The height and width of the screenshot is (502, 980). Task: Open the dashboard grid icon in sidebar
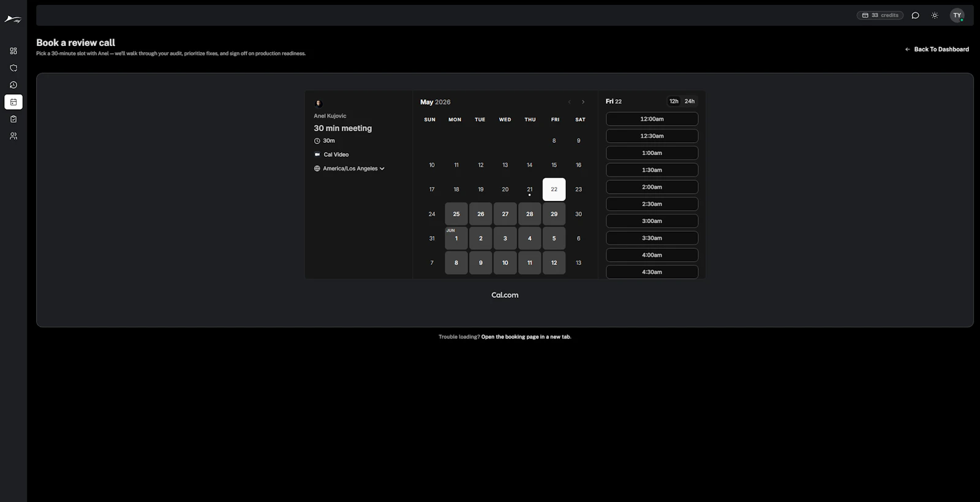coord(13,51)
